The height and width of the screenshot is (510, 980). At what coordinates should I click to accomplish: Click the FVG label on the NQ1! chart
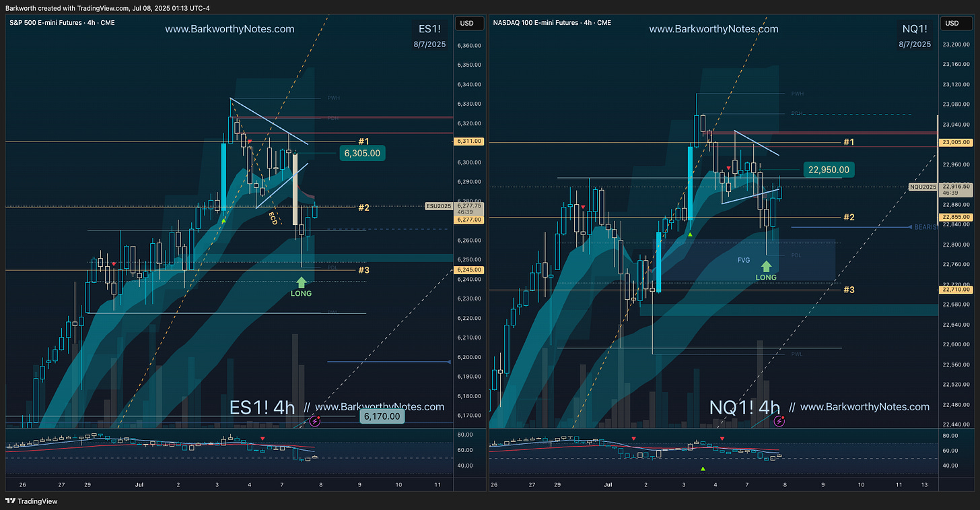744,259
